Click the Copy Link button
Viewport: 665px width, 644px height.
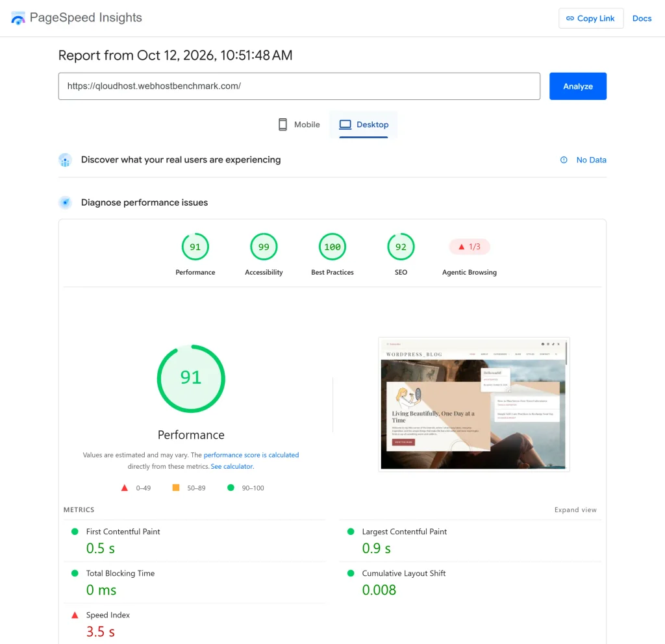tap(591, 18)
